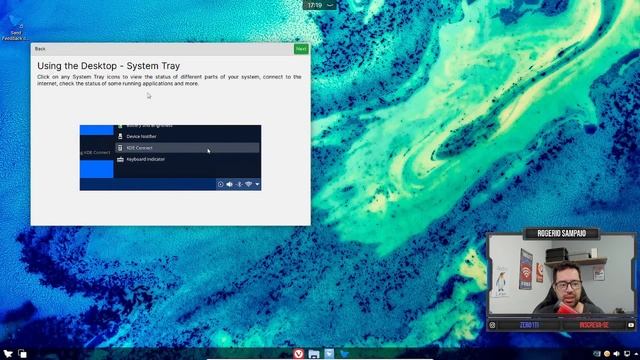Switch to the blue bird tour taskbar icon

pyautogui.click(x=344, y=354)
